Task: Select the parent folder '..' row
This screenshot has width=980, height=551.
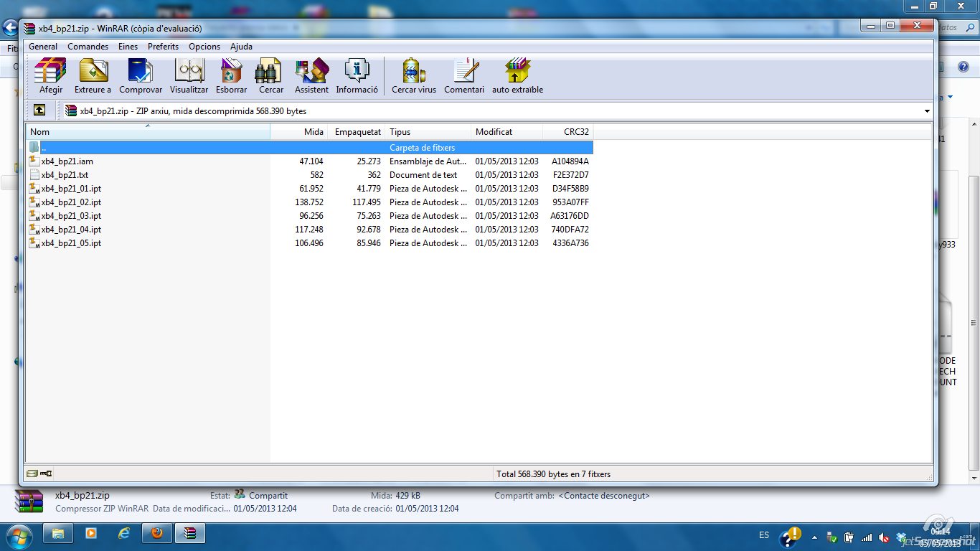Action: point(310,147)
